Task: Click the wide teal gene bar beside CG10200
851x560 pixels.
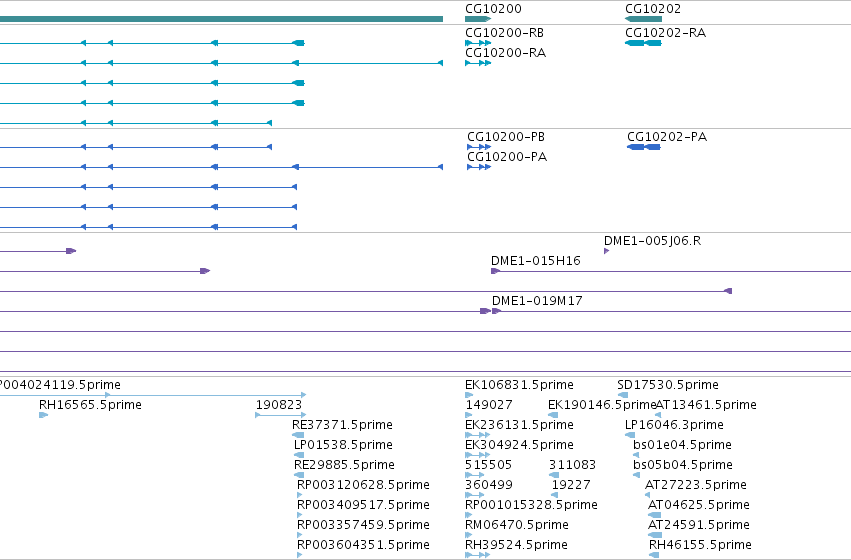Action: point(221,19)
